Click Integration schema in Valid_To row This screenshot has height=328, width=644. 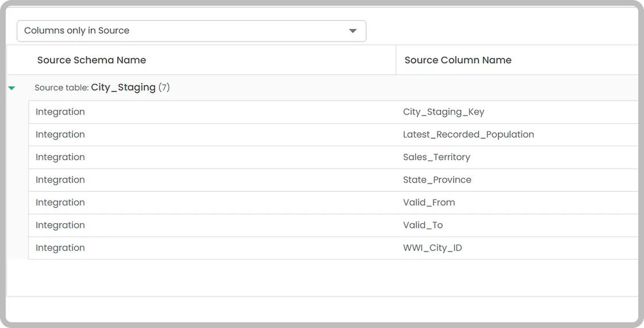(x=60, y=225)
